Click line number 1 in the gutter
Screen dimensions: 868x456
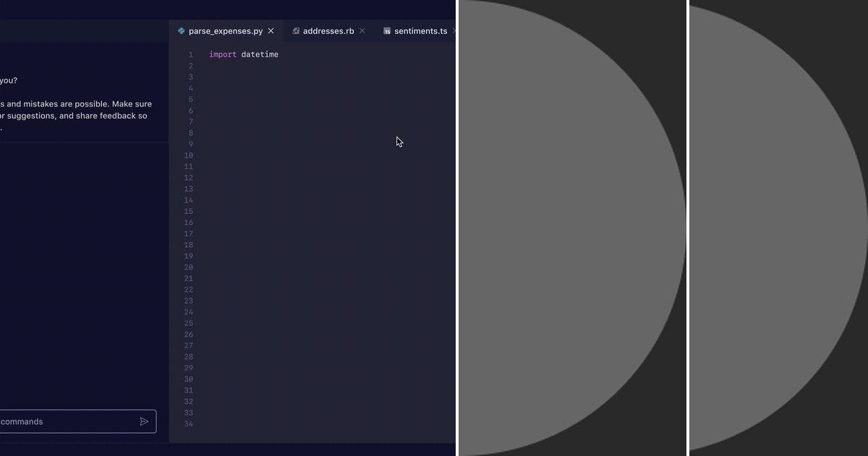coord(190,54)
